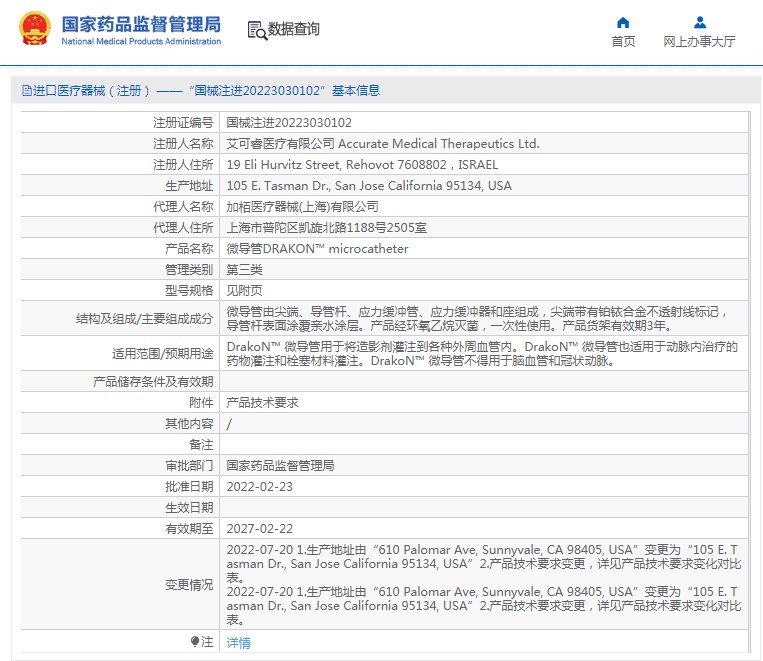Click the 有效期至 label
The width and height of the screenshot is (763, 661).
(189, 529)
